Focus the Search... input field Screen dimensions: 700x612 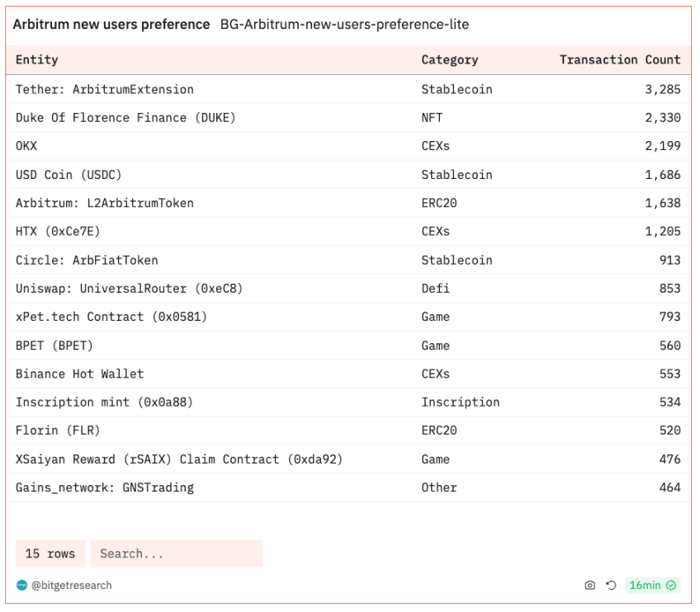177,553
